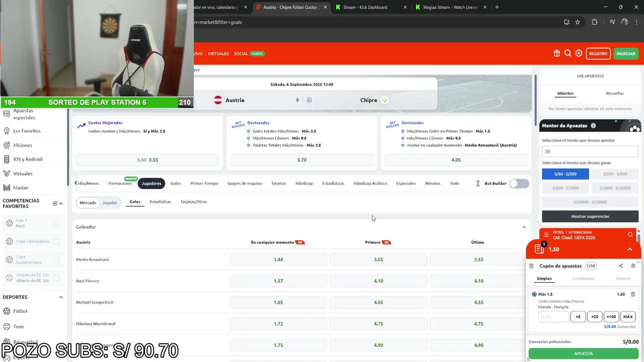Check the Liga 1 Perú favorite checkbox
The width and height of the screenshot is (644, 362).
click(56, 223)
